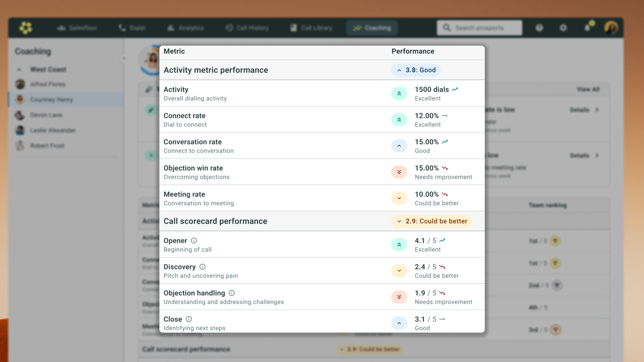
Task: Click the 'Conversation rate' metric name
Action: click(193, 142)
